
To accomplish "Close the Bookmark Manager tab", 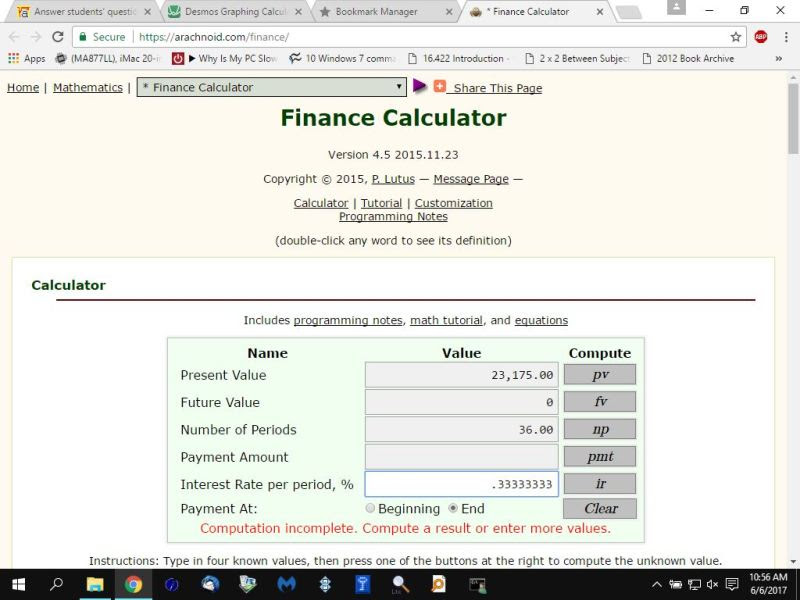I will [449, 11].
